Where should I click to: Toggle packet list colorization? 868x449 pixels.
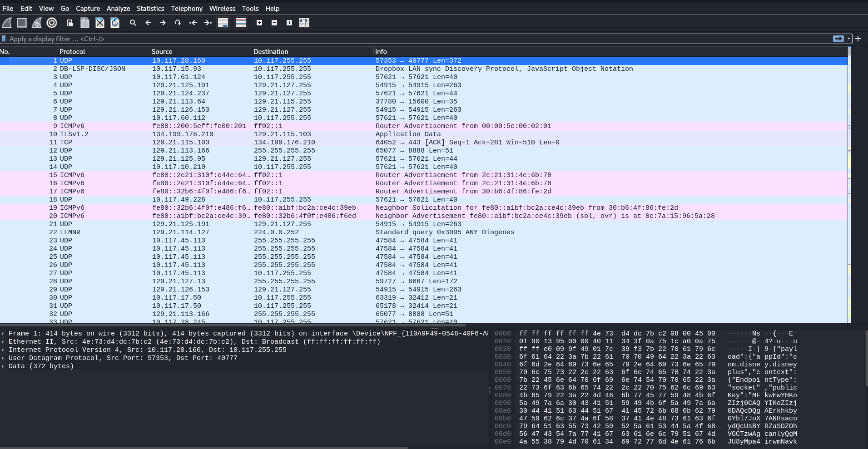pos(241,23)
